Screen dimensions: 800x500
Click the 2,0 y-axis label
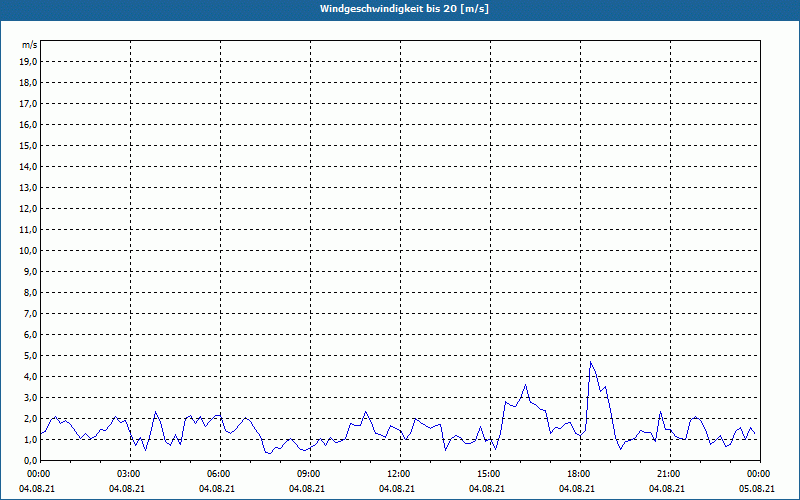tap(30, 418)
